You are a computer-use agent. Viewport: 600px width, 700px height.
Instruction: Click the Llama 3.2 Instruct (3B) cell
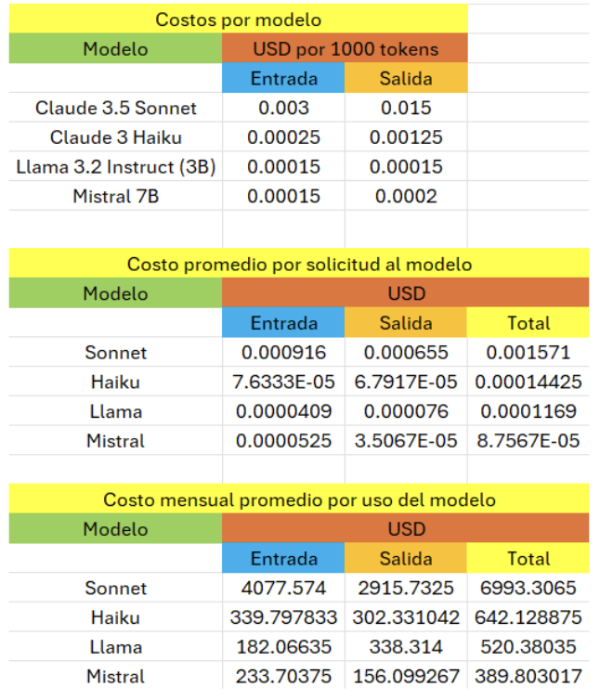coord(116,166)
